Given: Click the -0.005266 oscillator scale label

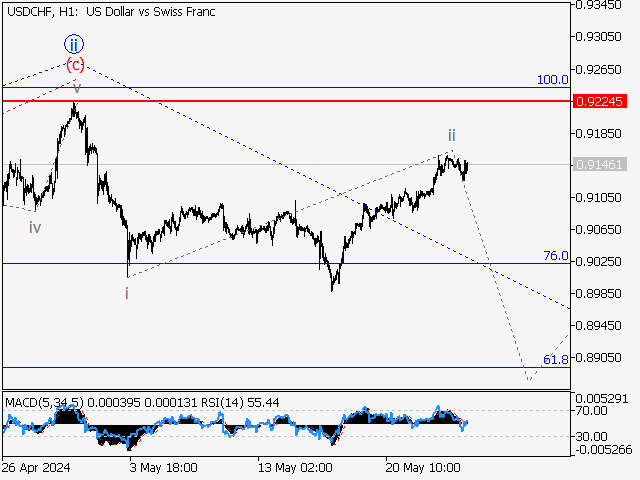Looking at the screenshot, I should pos(604,450).
